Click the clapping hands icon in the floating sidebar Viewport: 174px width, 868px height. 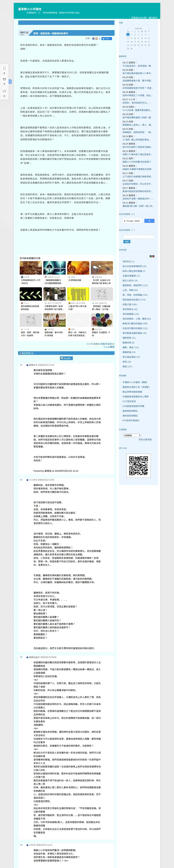point(4,79)
